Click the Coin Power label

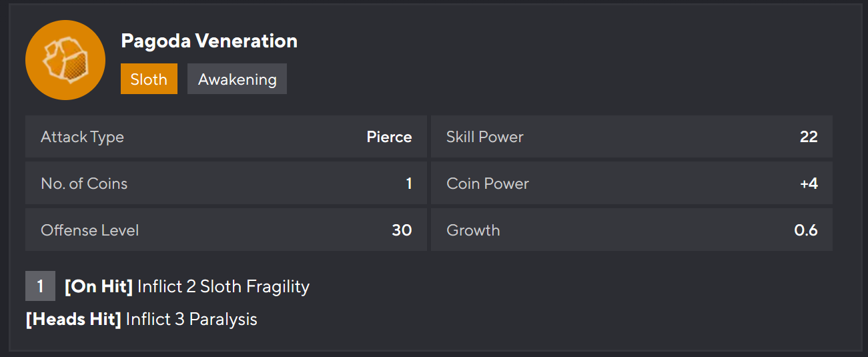(x=488, y=184)
